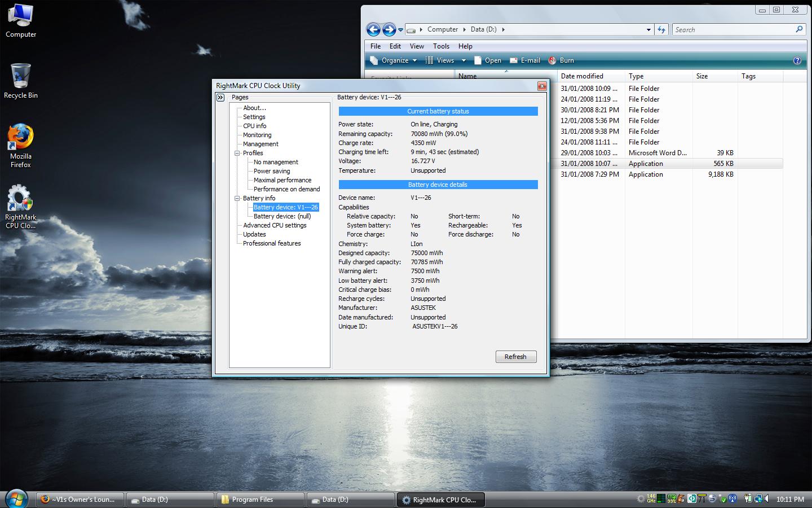The height and width of the screenshot is (508, 812).
Task: Click the CPU load bars tray icon
Action: [661, 499]
